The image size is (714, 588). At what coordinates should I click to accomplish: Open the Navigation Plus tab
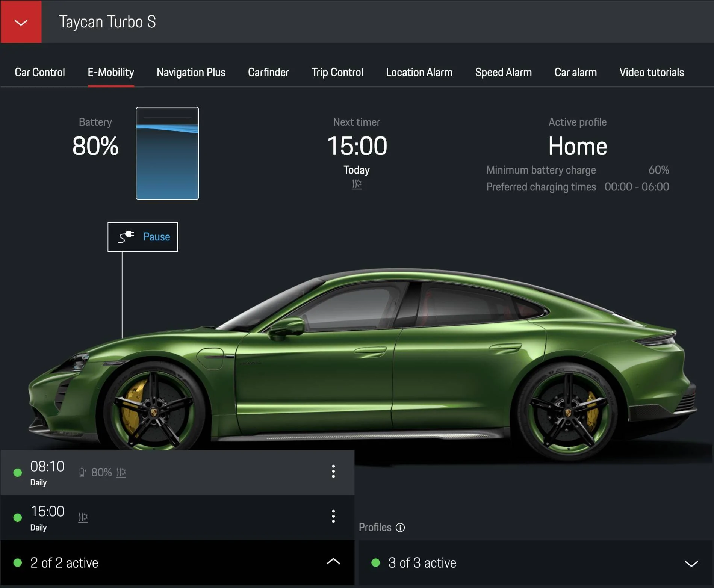pos(191,72)
